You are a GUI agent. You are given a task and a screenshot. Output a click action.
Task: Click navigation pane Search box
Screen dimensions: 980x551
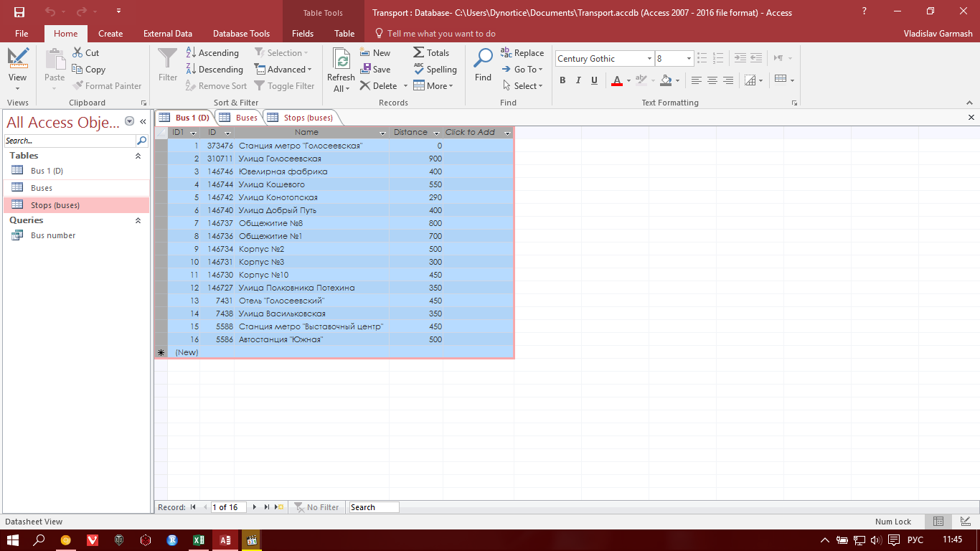tap(70, 141)
